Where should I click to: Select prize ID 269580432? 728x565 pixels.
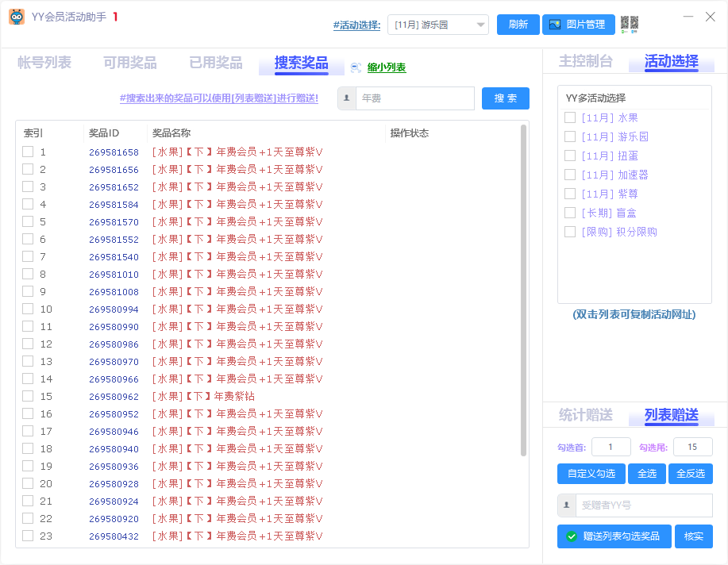click(114, 536)
